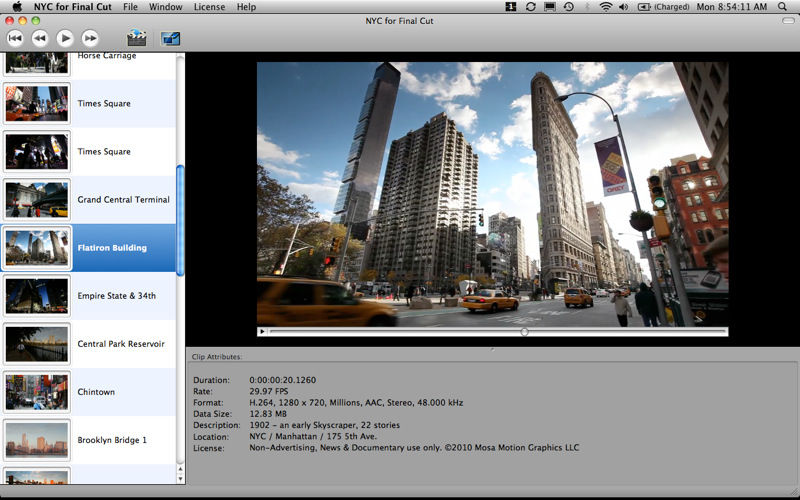Click the fast-forward toolbar button
Image resolution: width=800 pixels, height=500 pixels.
click(x=90, y=38)
